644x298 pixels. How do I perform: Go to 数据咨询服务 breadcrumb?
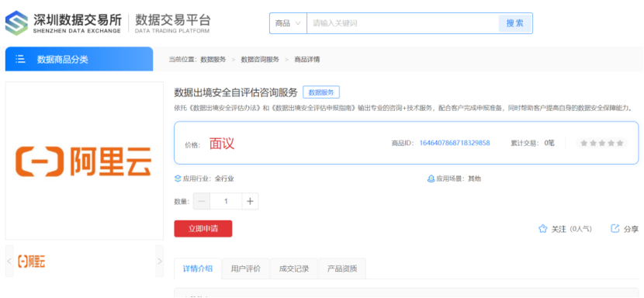tap(260, 60)
